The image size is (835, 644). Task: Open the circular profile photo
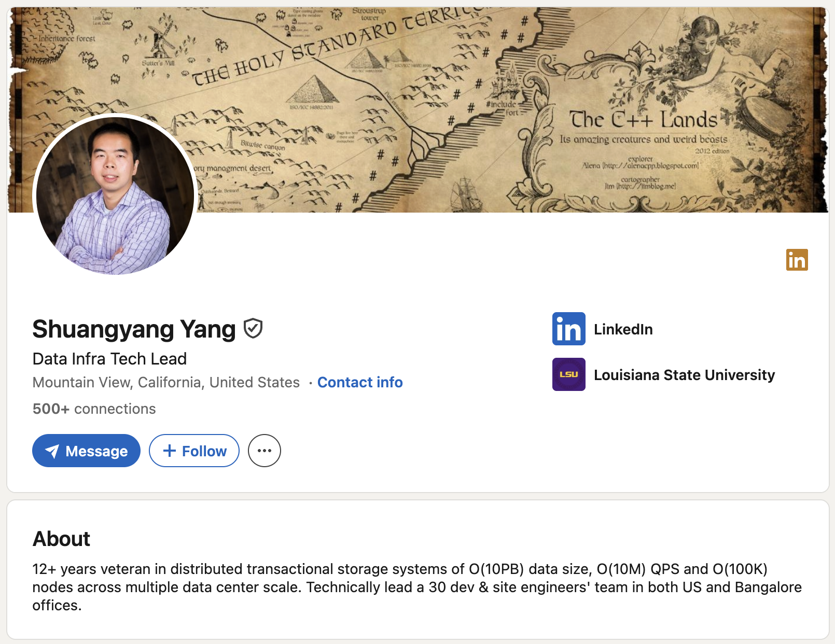point(115,195)
